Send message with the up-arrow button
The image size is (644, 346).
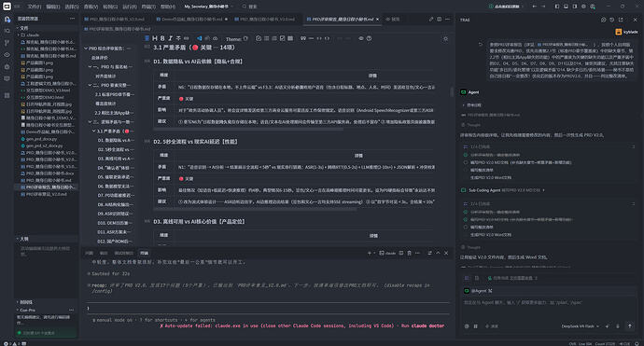point(630,325)
